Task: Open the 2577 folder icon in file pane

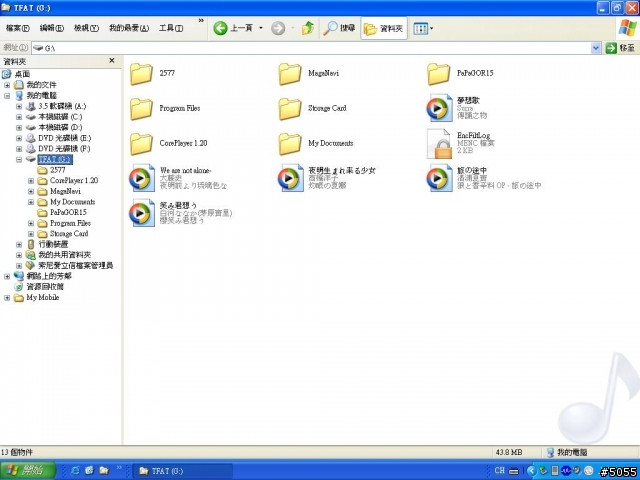Action: click(141, 74)
